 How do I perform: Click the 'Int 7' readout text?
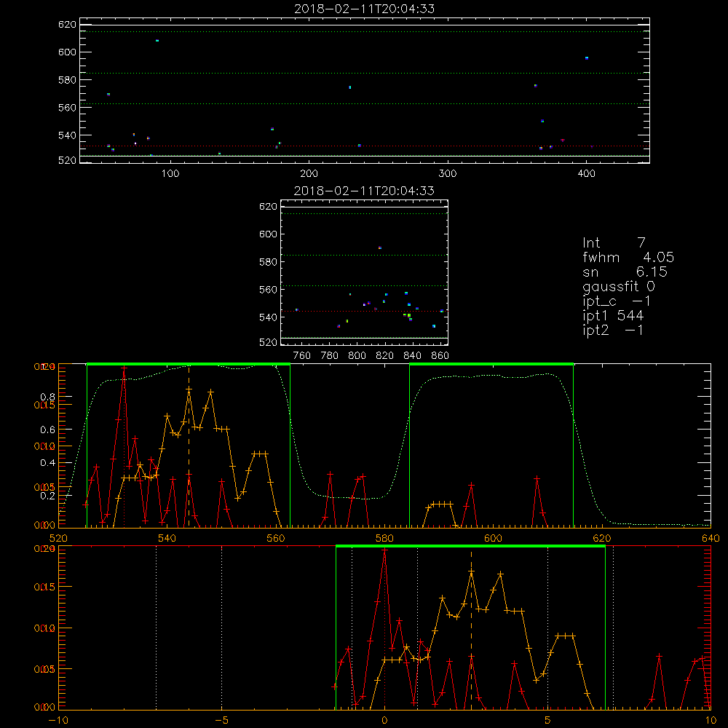coord(614,243)
